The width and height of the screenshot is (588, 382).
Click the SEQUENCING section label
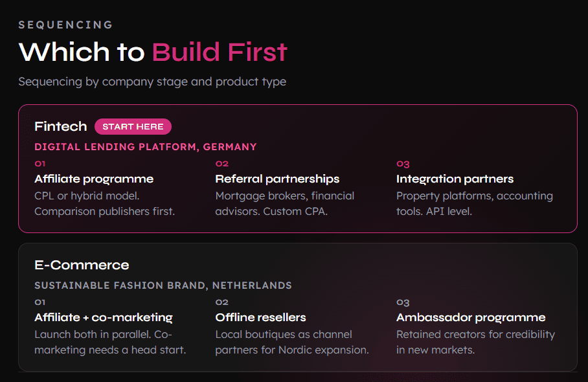coord(65,25)
